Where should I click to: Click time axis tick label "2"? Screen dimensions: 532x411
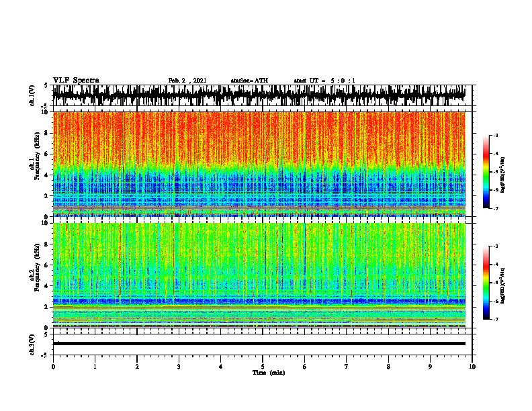137,367
